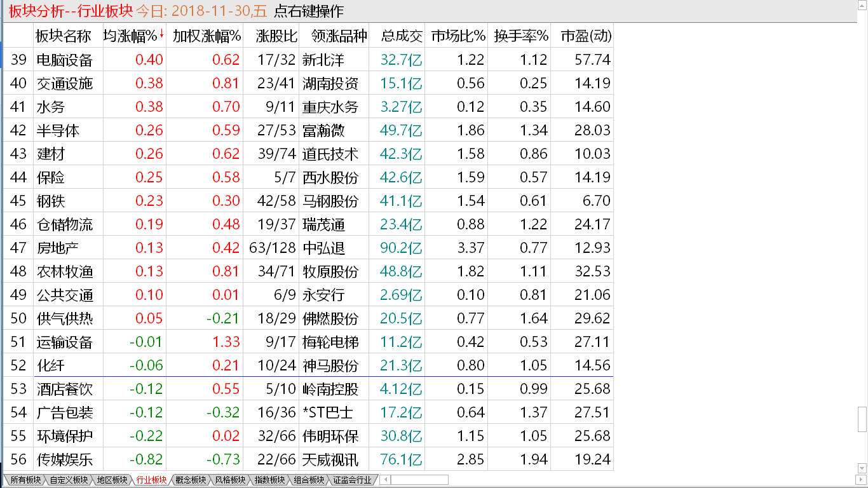This screenshot has height=488, width=868.
Task: Click leading stock 永安行
Action: [x=323, y=295]
